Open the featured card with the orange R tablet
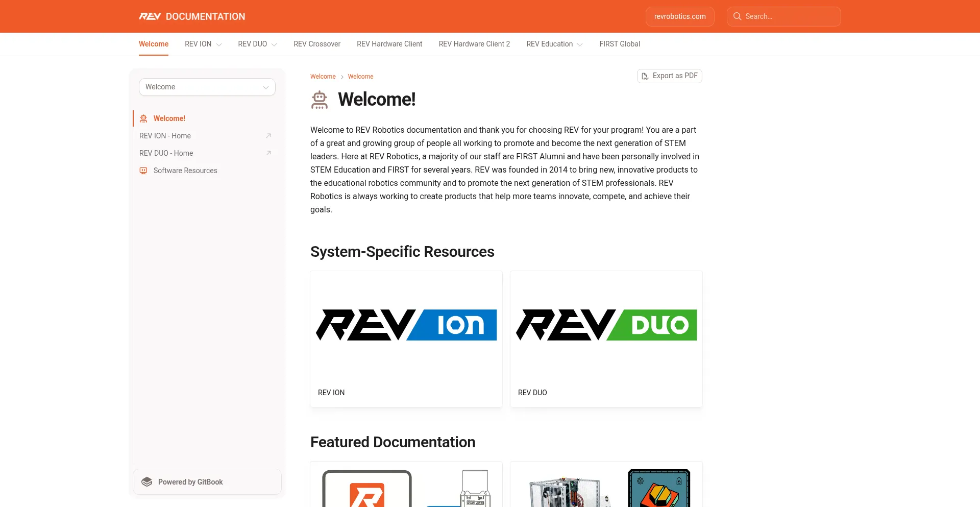The width and height of the screenshot is (980, 507). point(406,485)
